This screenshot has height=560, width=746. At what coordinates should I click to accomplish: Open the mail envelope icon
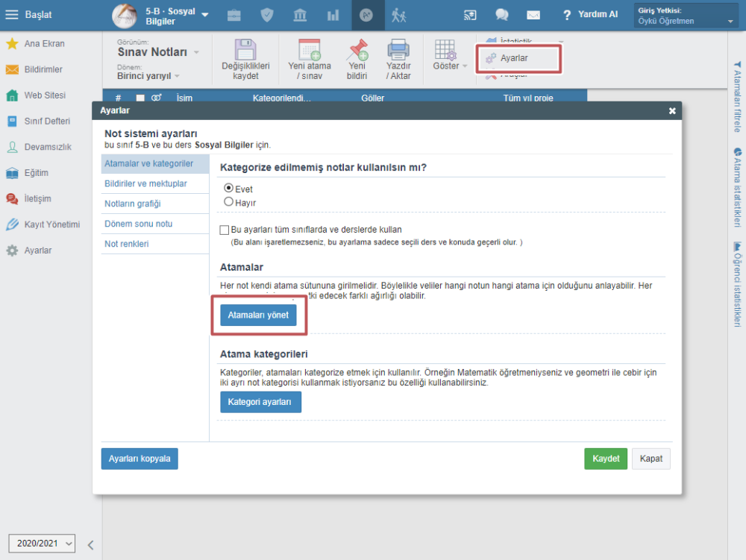(x=533, y=15)
